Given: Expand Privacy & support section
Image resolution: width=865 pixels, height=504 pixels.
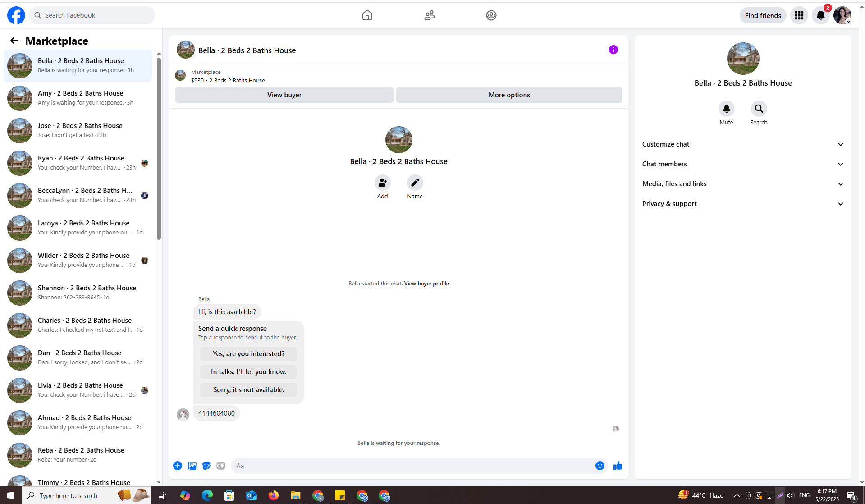Looking at the screenshot, I should click(743, 204).
